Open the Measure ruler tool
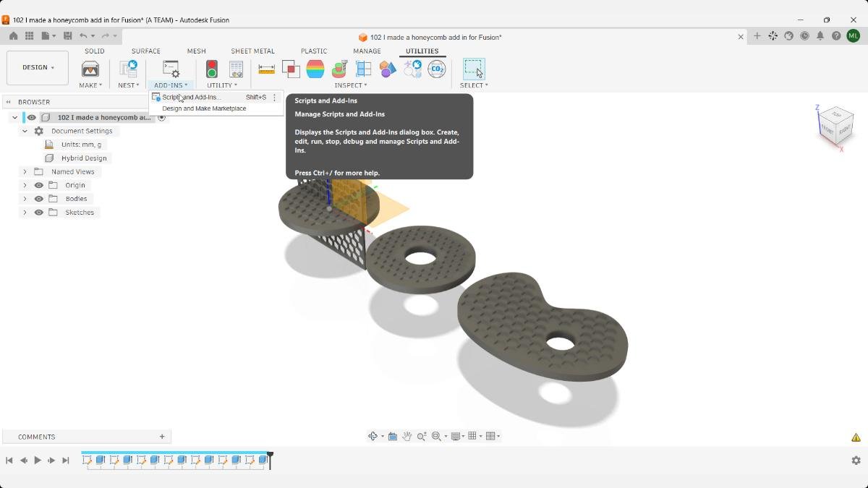 point(266,69)
